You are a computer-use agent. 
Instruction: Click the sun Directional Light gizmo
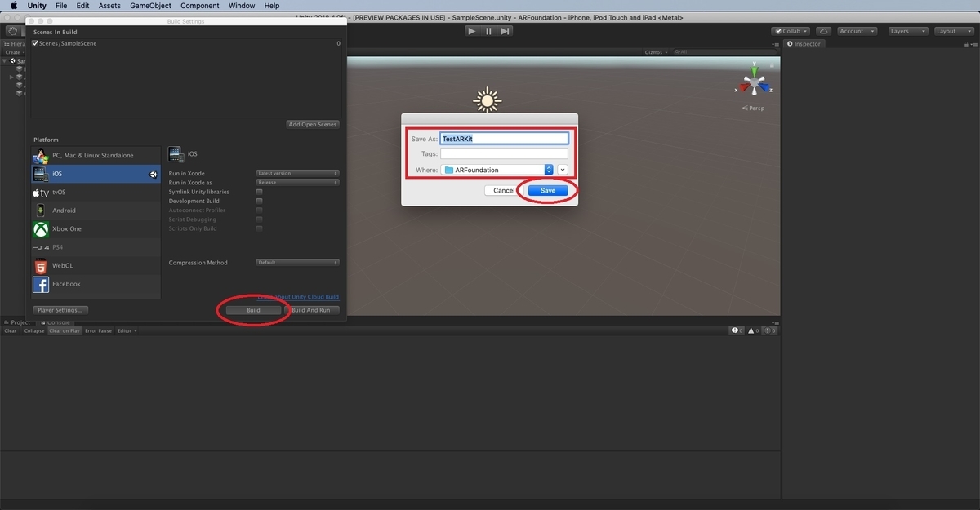[x=488, y=101]
